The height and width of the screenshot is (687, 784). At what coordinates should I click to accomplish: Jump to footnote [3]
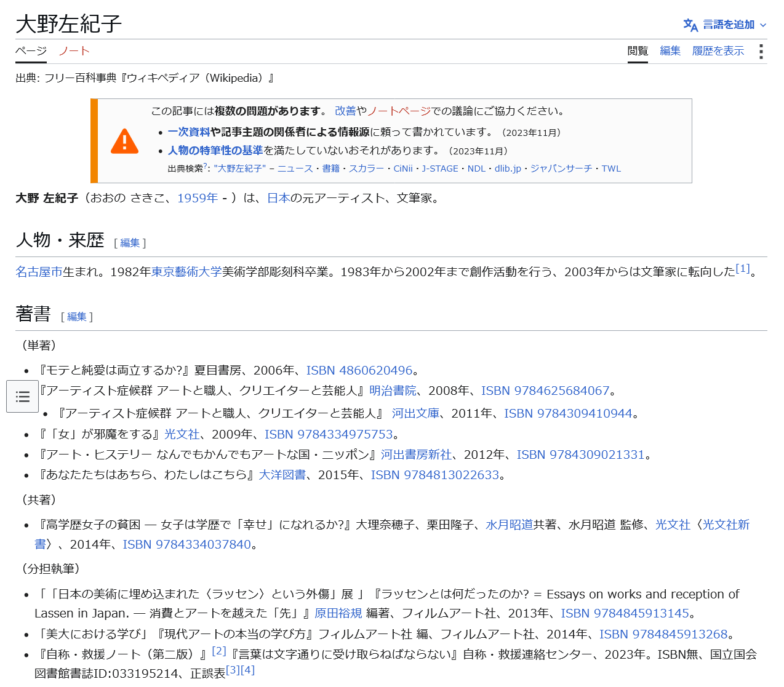pyautogui.click(x=233, y=670)
